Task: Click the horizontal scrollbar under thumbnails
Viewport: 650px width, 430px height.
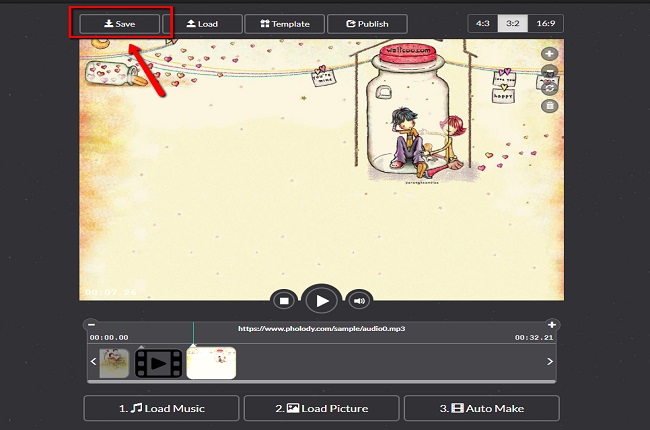Action: pyautogui.click(x=322, y=381)
